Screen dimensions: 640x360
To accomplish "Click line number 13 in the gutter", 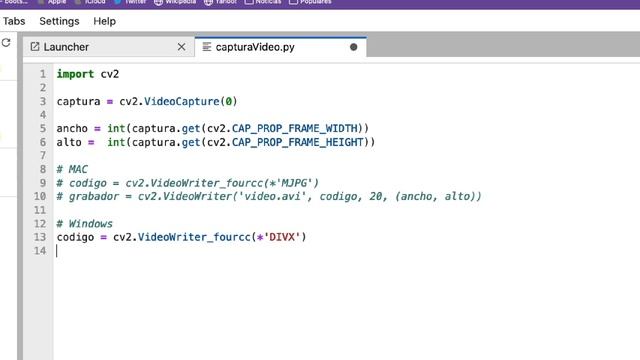I will tap(40, 237).
